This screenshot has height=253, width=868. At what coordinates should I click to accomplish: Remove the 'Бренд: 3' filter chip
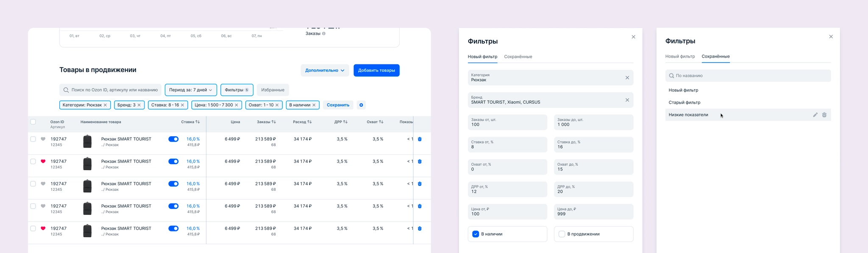point(139,105)
